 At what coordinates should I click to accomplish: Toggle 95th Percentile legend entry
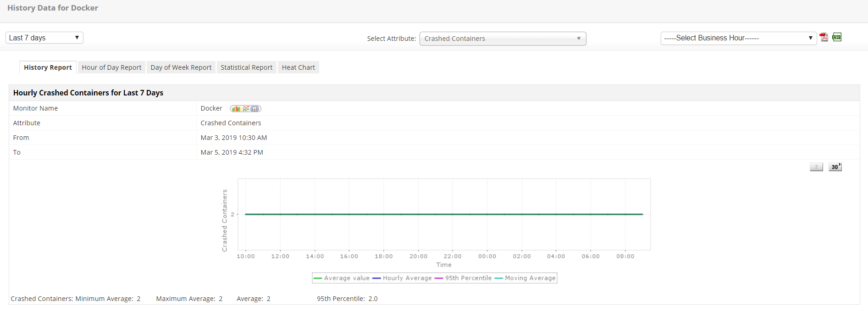pyautogui.click(x=463, y=278)
